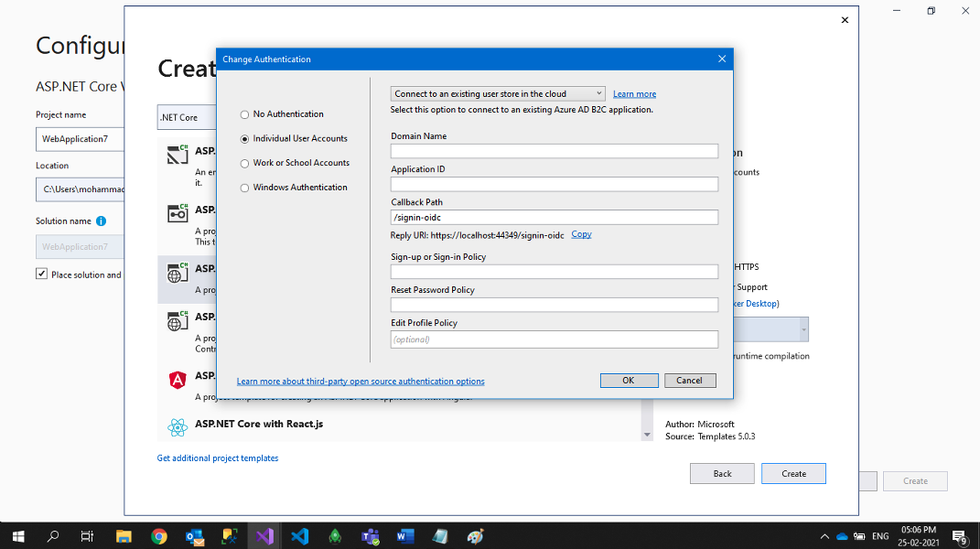Open Microsoft Word from taskbar
The height and width of the screenshot is (549, 980).
pos(405,536)
